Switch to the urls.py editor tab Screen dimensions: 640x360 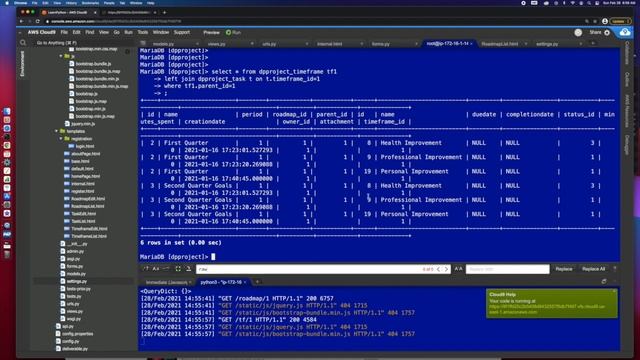(x=269, y=44)
